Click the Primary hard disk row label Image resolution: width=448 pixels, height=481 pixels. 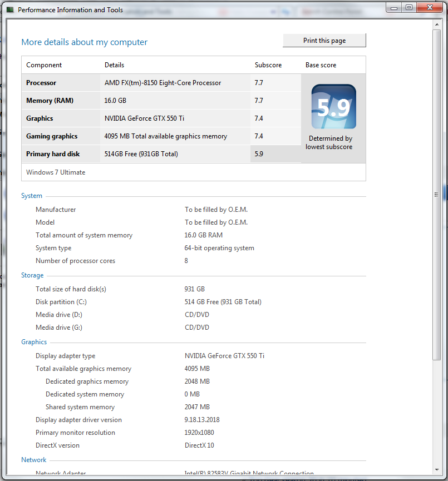click(53, 154)
